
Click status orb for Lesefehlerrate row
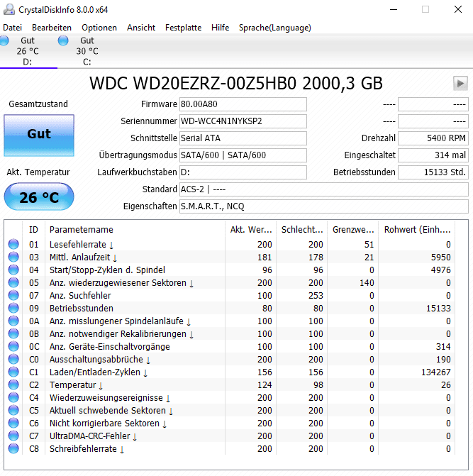coord(13,244)
